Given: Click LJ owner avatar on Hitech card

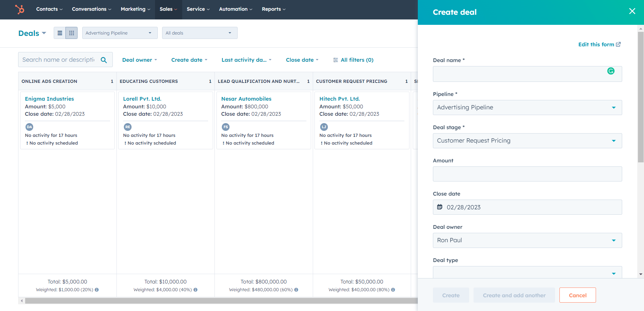Looking at the screenshot, I should 324,127.
